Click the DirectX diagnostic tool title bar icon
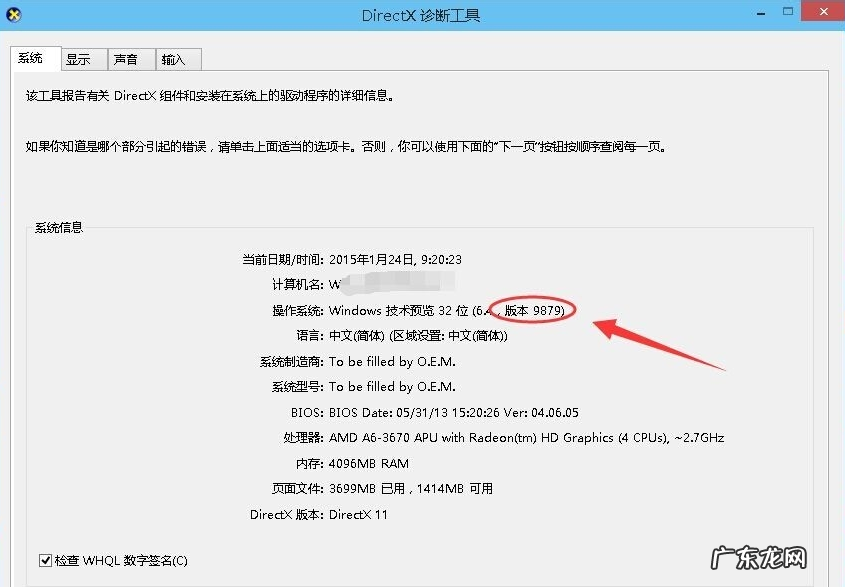Screen dimensions: 845x587 (13, 14)
